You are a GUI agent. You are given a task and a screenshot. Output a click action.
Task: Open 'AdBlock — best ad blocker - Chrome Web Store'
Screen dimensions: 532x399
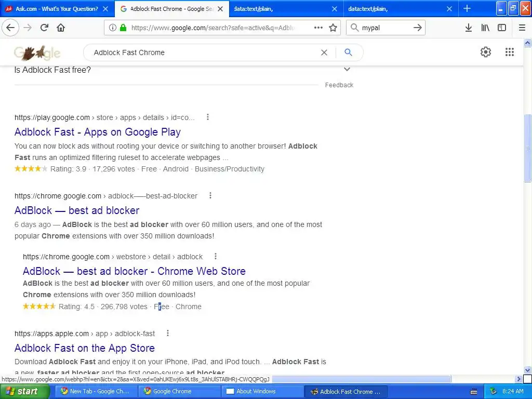[134, 271]
